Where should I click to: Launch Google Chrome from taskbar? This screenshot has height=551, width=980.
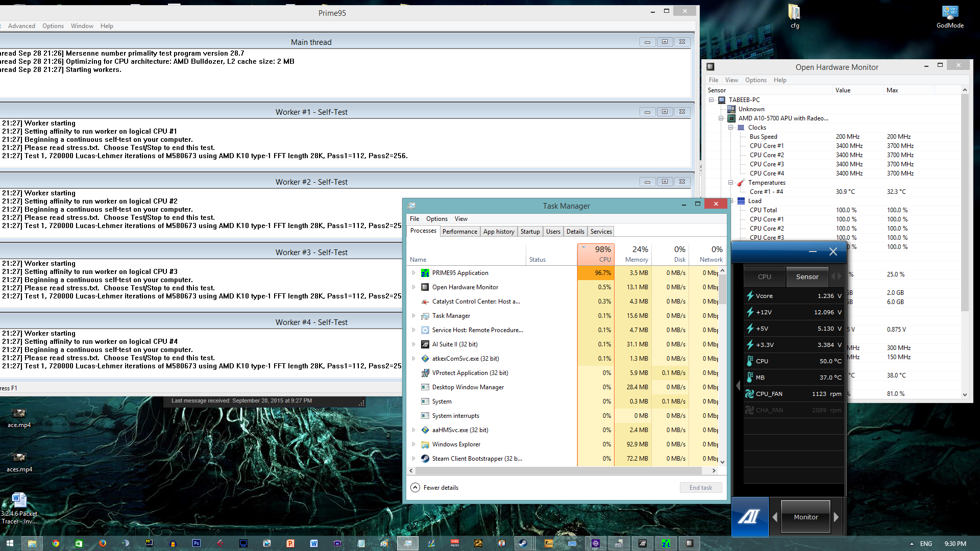(55, 543)
